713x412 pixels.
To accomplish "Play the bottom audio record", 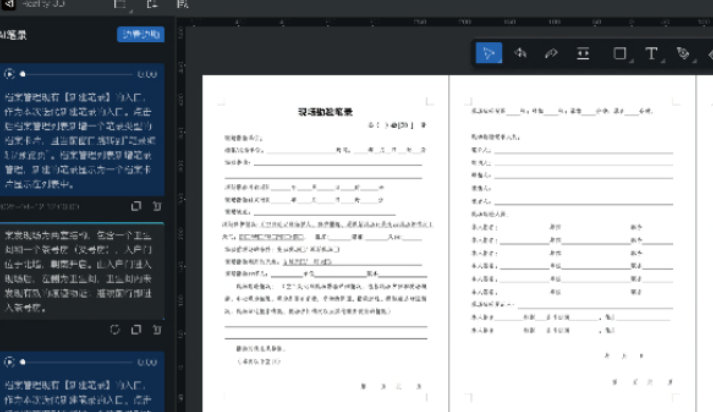I will [9, 361].
